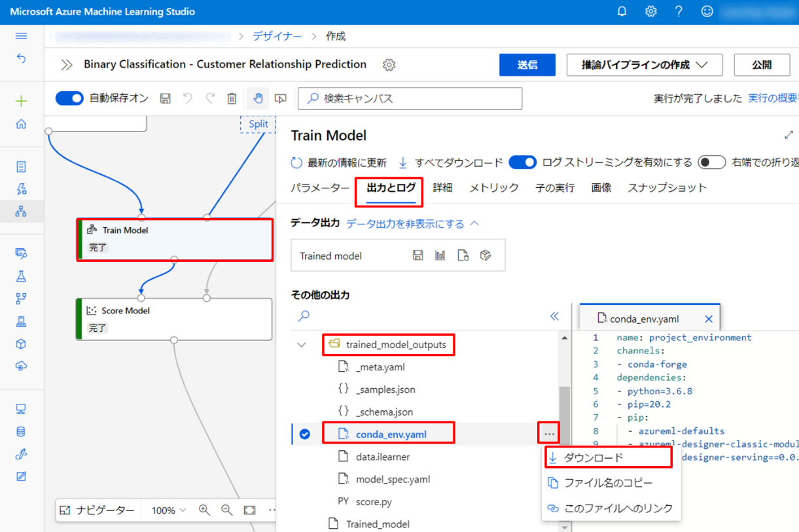Visualize Trained model with bar chart icon

pos(440,255)
